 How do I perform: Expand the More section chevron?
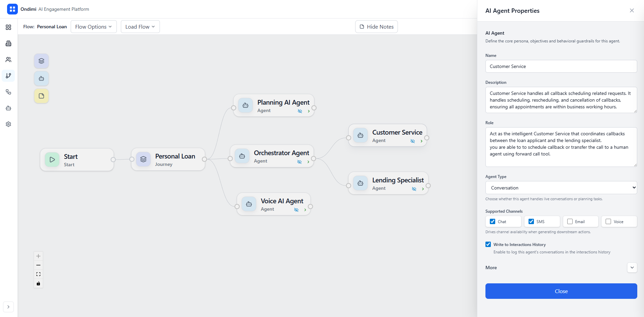(632, 268)
